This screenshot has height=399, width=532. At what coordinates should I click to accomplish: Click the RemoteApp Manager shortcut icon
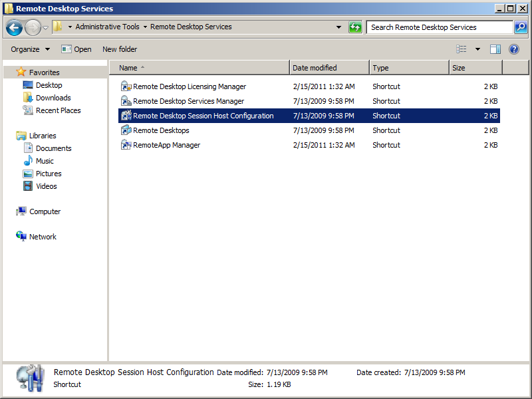126,145
